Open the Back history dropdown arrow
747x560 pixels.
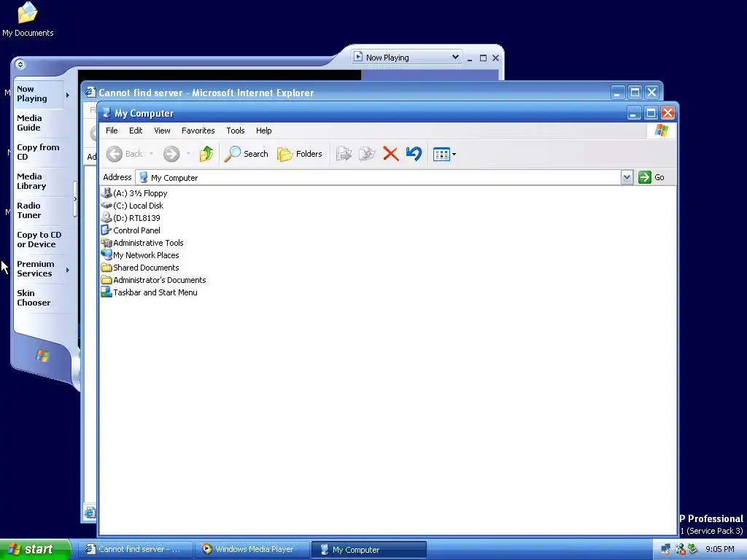(152, 154)
